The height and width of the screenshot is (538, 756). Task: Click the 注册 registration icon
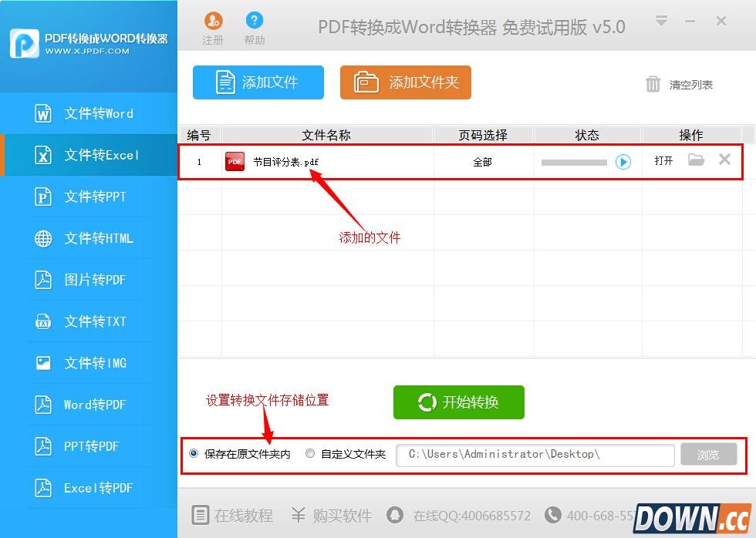(213, 25)
